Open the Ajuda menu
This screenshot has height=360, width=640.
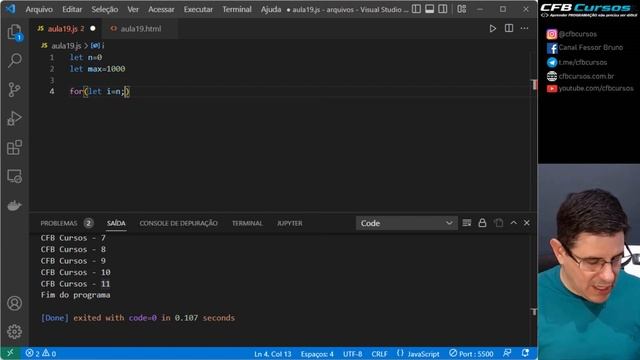tap(271, 9)
